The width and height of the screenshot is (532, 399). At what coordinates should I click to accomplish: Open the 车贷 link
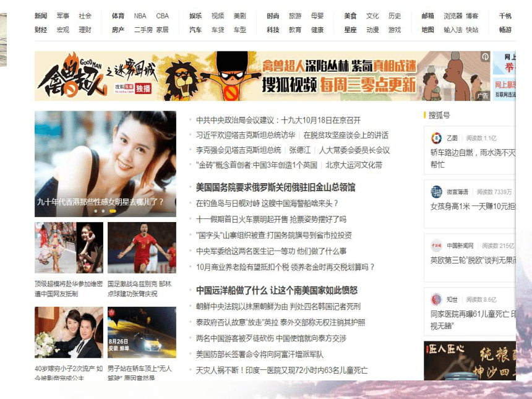click(x=218, y=30)
